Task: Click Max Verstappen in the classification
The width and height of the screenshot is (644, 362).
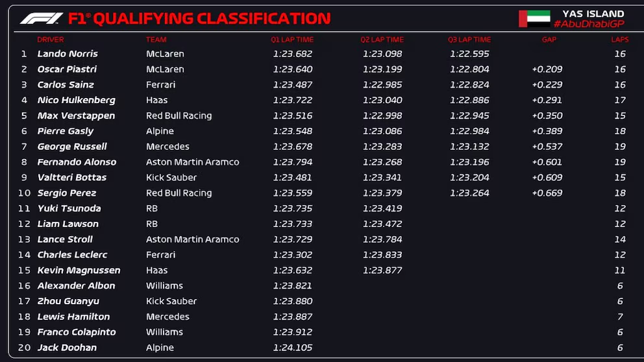Action: [x=76, y=115]
